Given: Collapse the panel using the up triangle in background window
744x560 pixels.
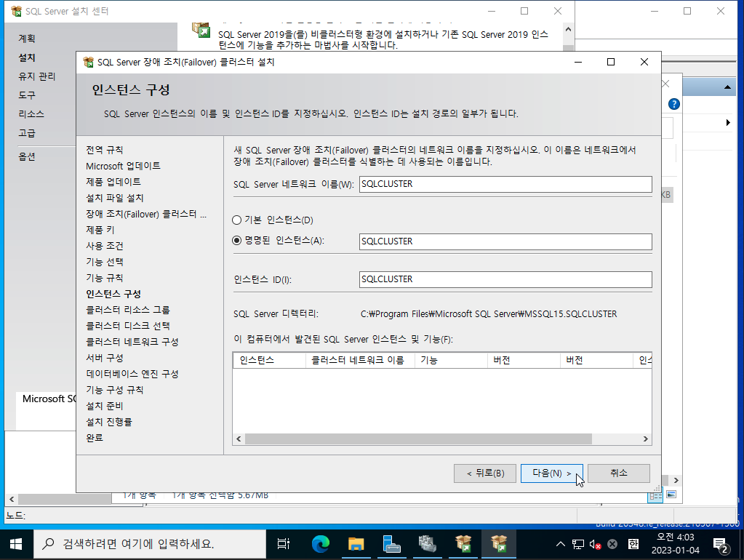Looking at the screenshot, I should [727, 87].
